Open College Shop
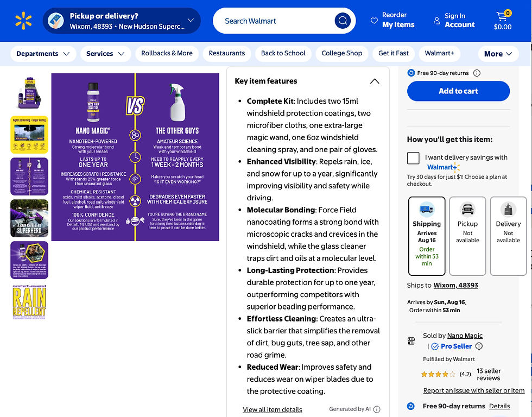This screenshot has width=532, height=417. point(341,53)
